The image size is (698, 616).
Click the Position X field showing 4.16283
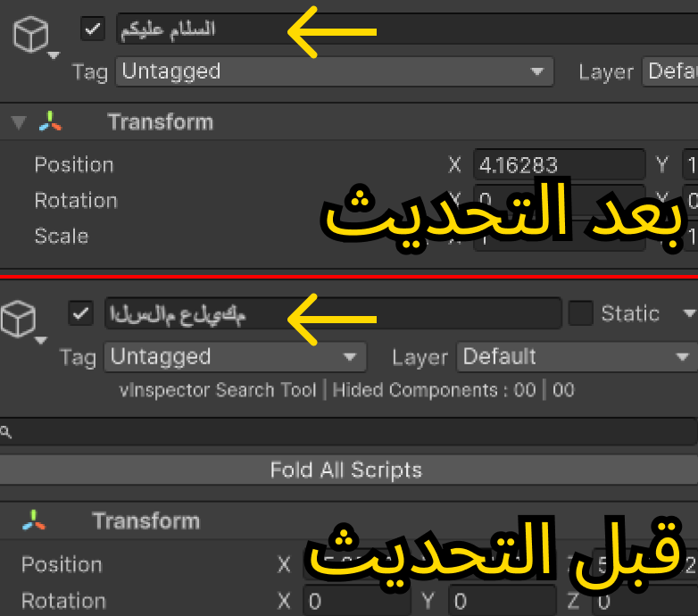coord(560,165)
